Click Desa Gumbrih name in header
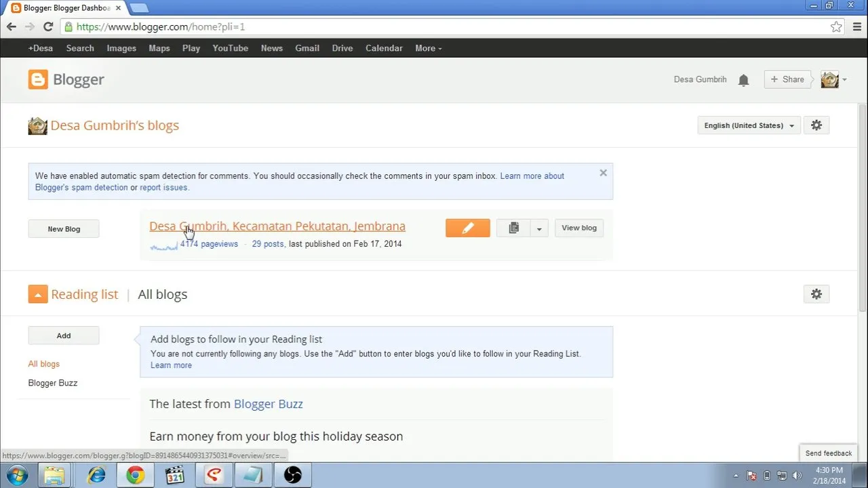Screen dimensions: 868x488 pos(700,79)
